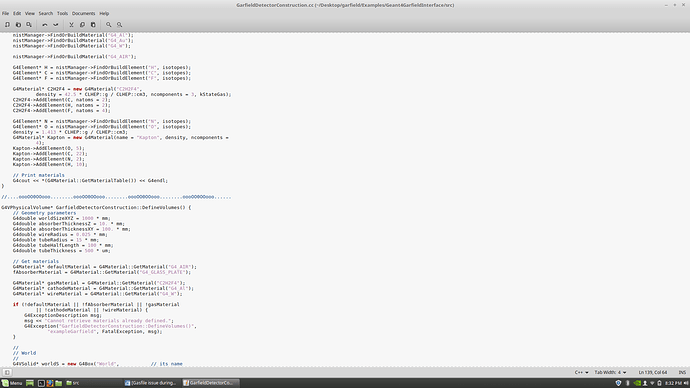Switch to src folder taskbar window
The width and height of the screenshot is (690, 388).
point(73,383)
